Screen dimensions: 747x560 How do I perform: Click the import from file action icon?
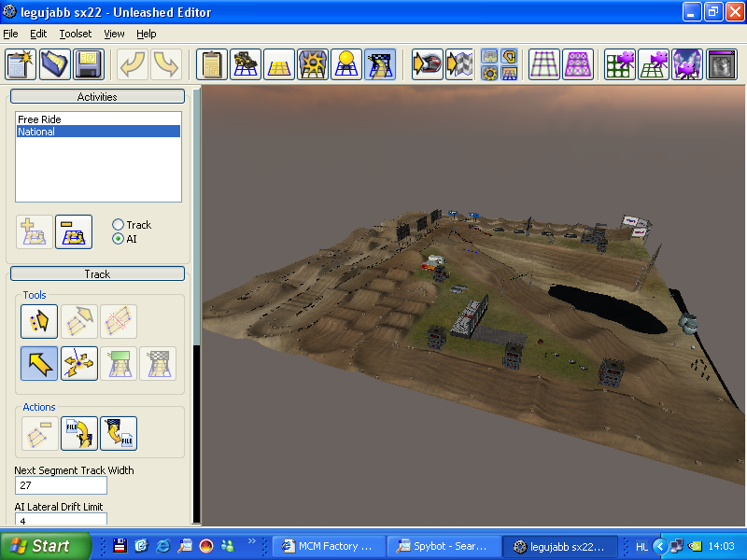79,434
